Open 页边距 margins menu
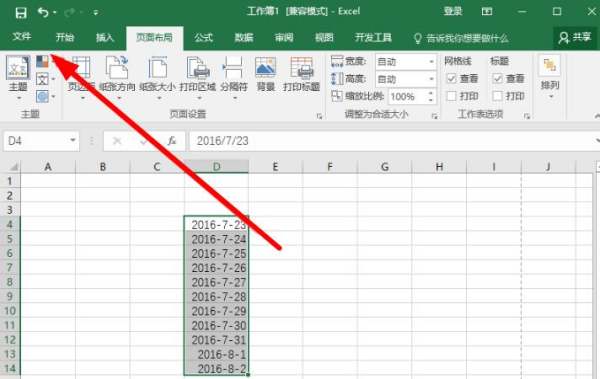Viewport: 600px width, 379px height. (81, 78)
